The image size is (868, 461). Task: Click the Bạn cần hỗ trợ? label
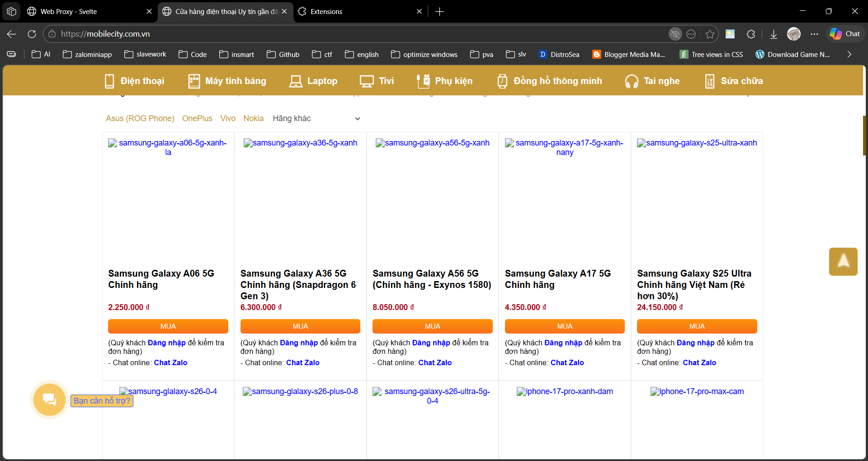click(x=102, y=401)
